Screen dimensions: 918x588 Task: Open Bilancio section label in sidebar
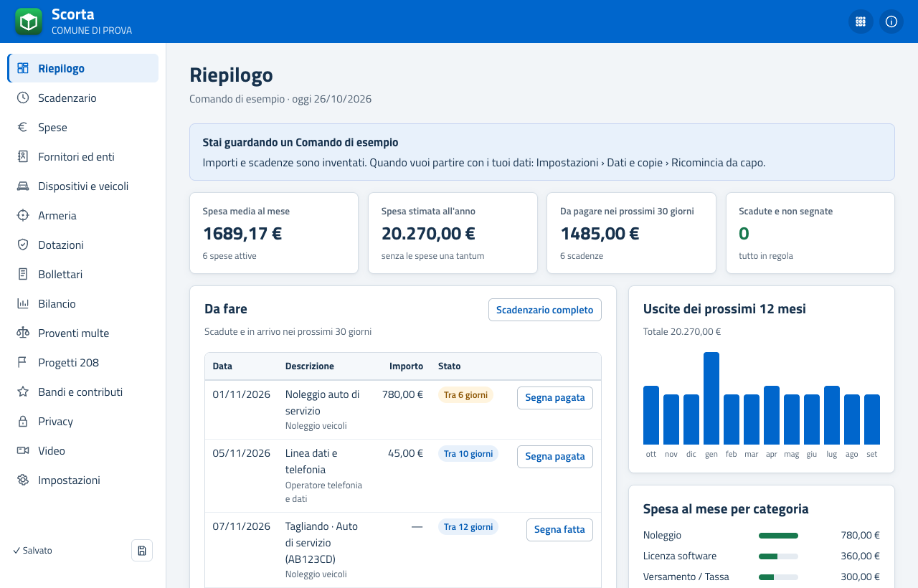click(x=57, y=303)
